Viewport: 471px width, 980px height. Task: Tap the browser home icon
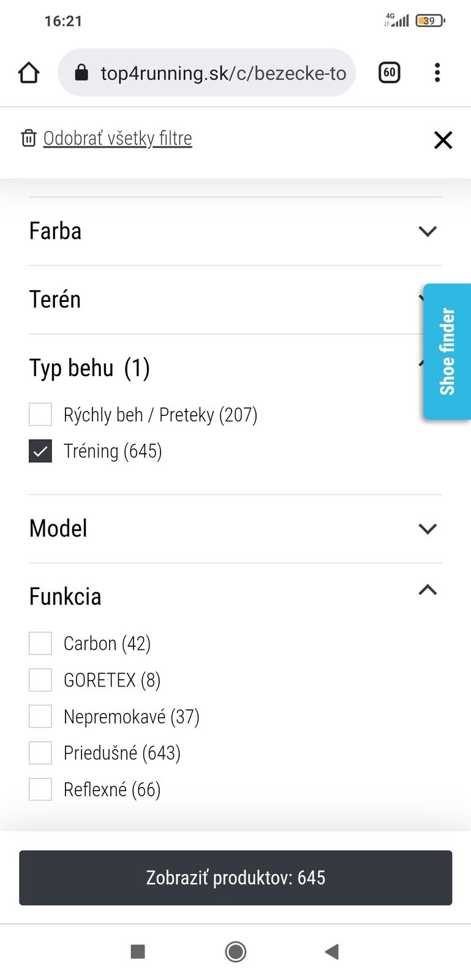point(29,73)
